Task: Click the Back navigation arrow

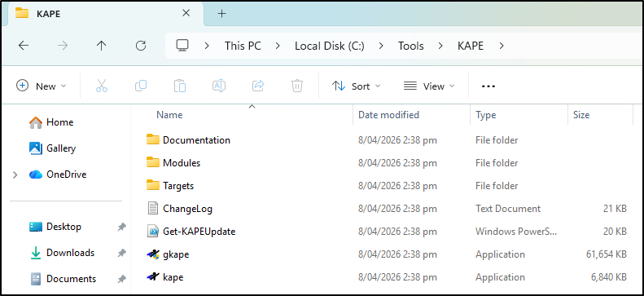Action: click(24, 46)
